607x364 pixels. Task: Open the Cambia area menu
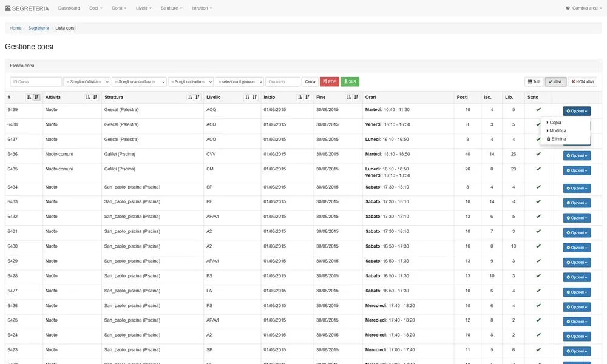click(584, 8)
